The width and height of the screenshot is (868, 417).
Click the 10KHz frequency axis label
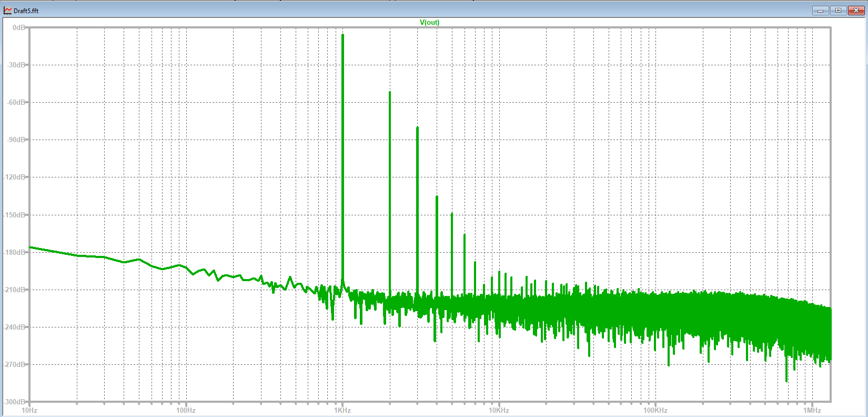click(499, 410)
